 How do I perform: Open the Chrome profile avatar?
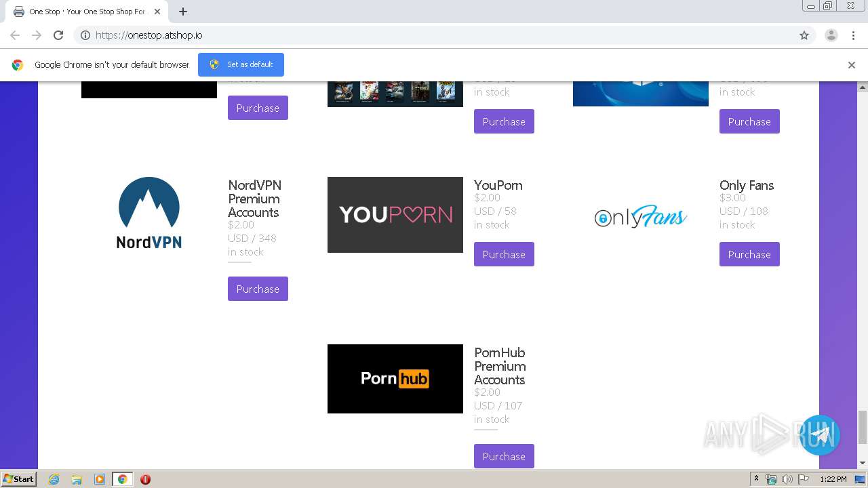click(x=831, y=35)
